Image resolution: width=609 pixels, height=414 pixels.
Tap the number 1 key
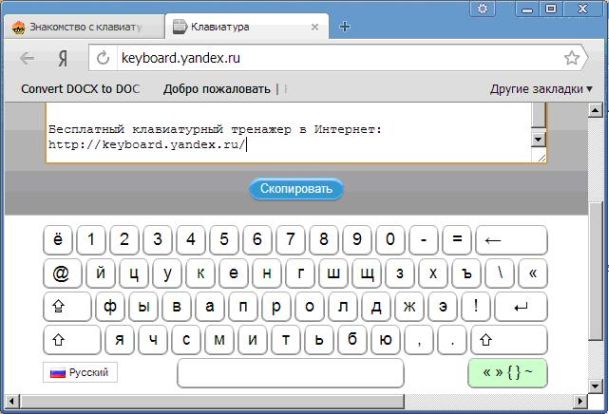(x=91, y=240)
